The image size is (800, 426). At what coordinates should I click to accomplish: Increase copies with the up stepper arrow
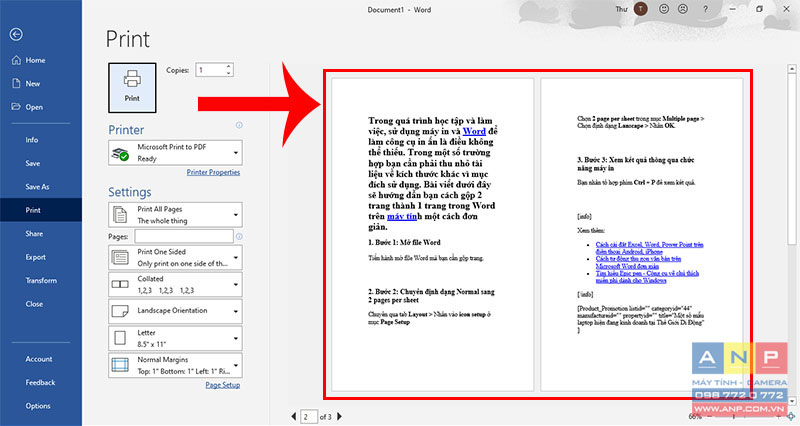[229, 66]
